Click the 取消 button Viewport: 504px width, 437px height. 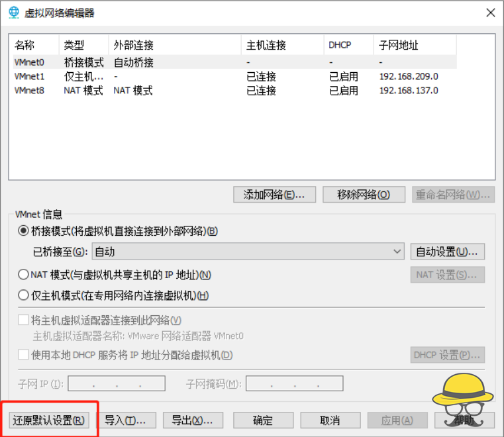(330, 420)
